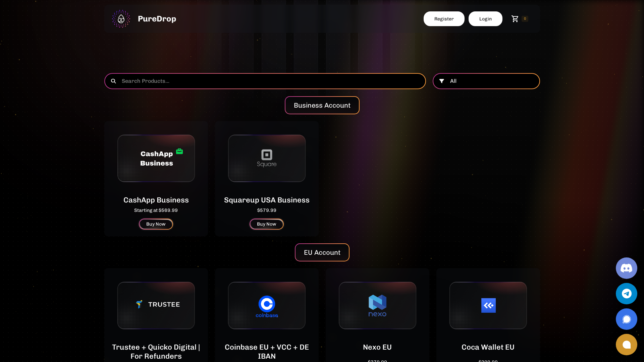Click the Coinbase EU product image

coord(266,305)
